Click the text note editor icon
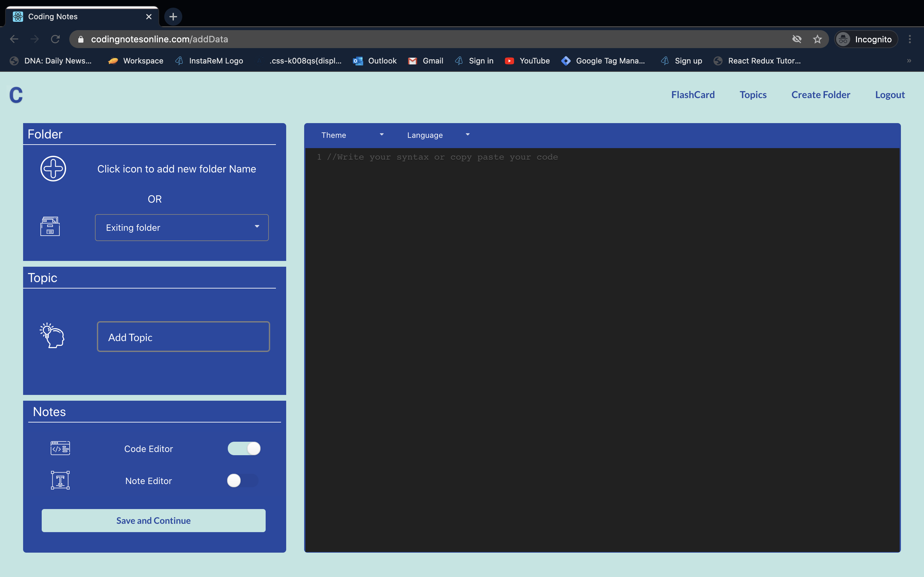This screenshot has height=577, width=924. click(x=60, y=480)
